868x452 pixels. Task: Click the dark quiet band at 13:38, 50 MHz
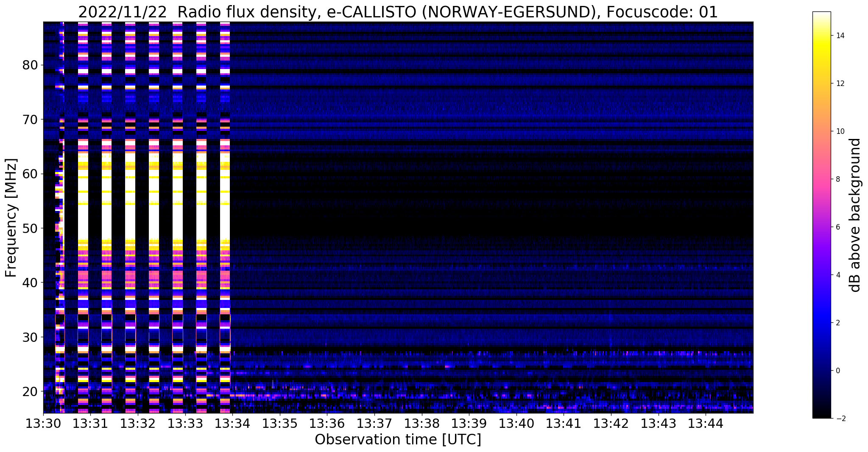click(x=422, y=228)
